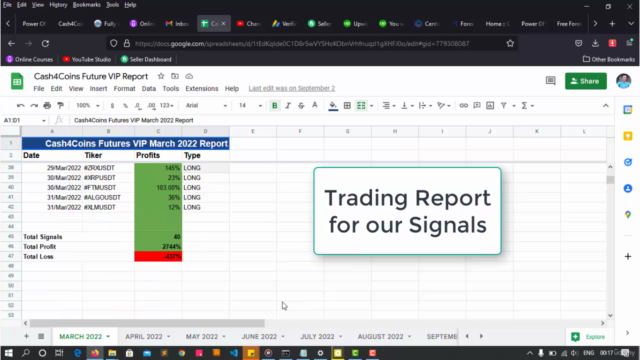Viewport: 640px width, 360px height.
Task: Format cell as percent
Action: coord(125,106)
